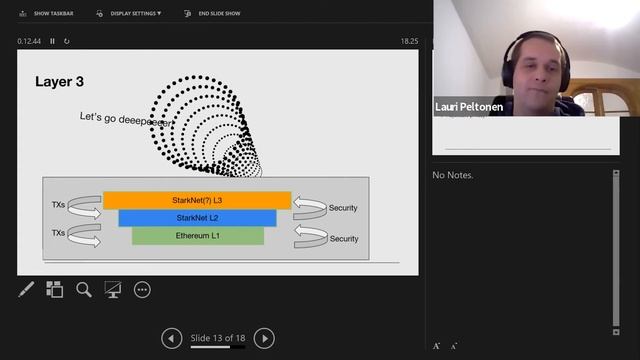
Task: Click the Lauri Peltonen webcam video
Action: [536, 58]
